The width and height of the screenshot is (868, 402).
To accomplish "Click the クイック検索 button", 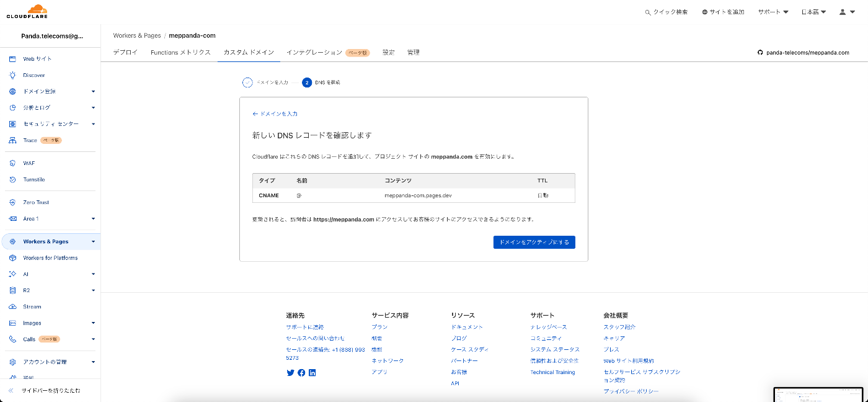I will pos(666,12).
